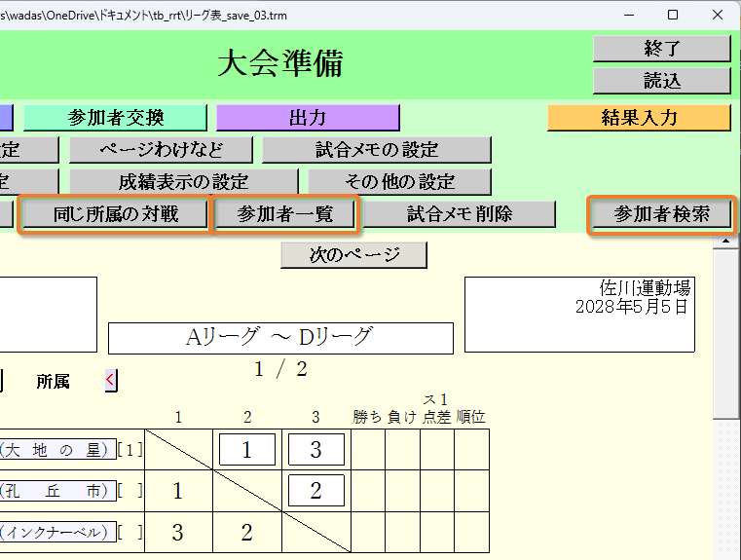Click the 佐川運動場 venue and date box

coord(579,315)
